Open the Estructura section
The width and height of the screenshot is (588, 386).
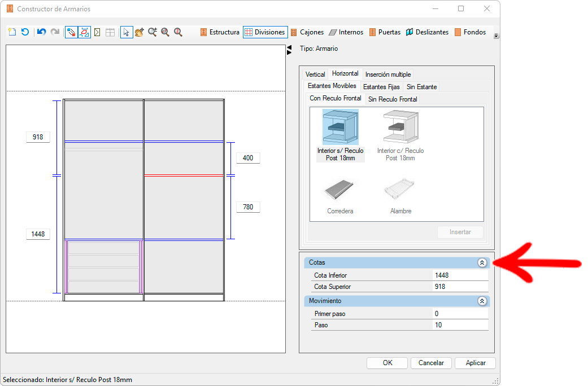click(x=220, y=32)
